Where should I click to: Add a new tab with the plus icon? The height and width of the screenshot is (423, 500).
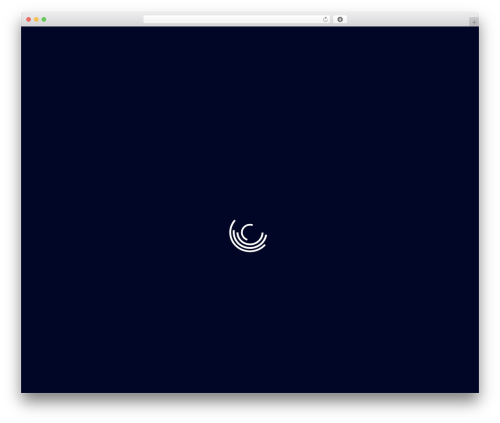tap(474, 22)
